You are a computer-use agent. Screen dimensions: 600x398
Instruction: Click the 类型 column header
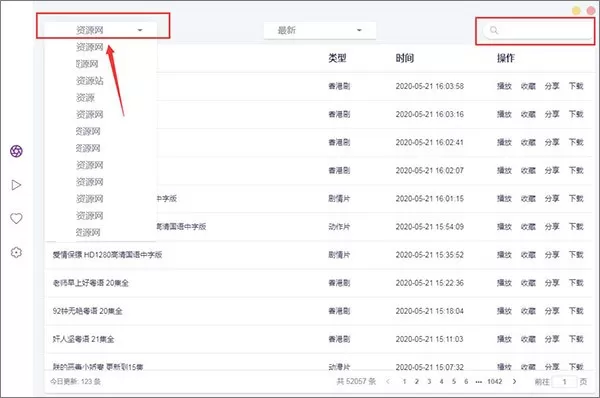click(337, 58)
